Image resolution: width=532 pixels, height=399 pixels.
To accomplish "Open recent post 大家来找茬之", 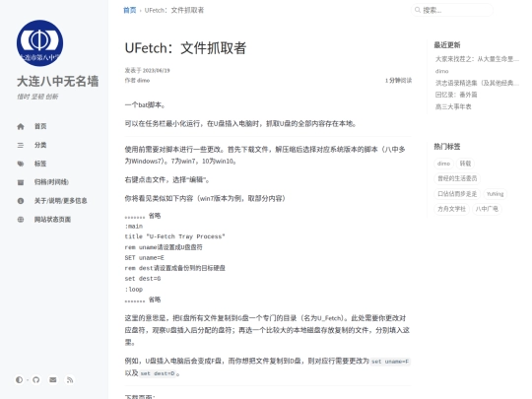I will [x=477, y=59].
